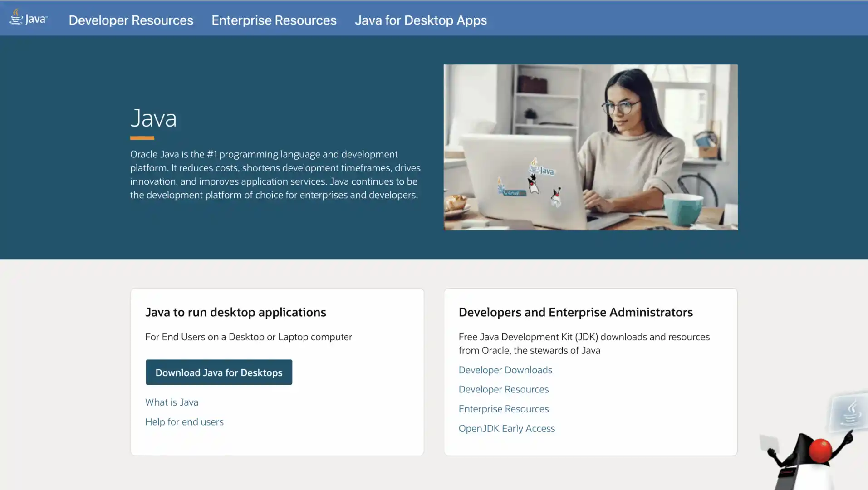The image size is (868, 490).
Task: Click the Download Java for Desktops button
Action: (219, 372)
